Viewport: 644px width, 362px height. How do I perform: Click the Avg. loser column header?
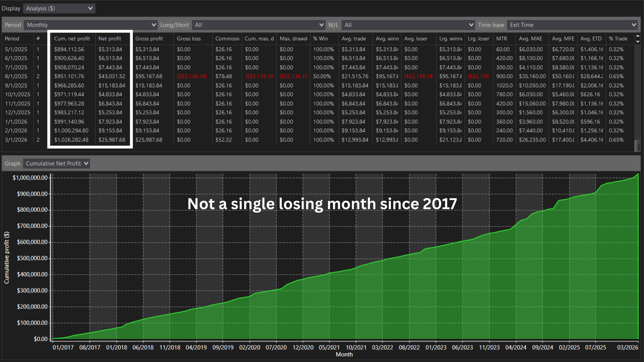pos(419,39)
